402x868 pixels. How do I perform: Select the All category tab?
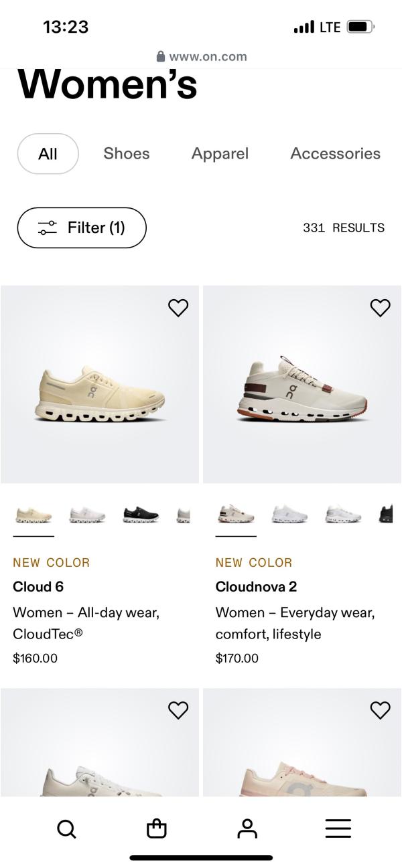tap(48, 154)
